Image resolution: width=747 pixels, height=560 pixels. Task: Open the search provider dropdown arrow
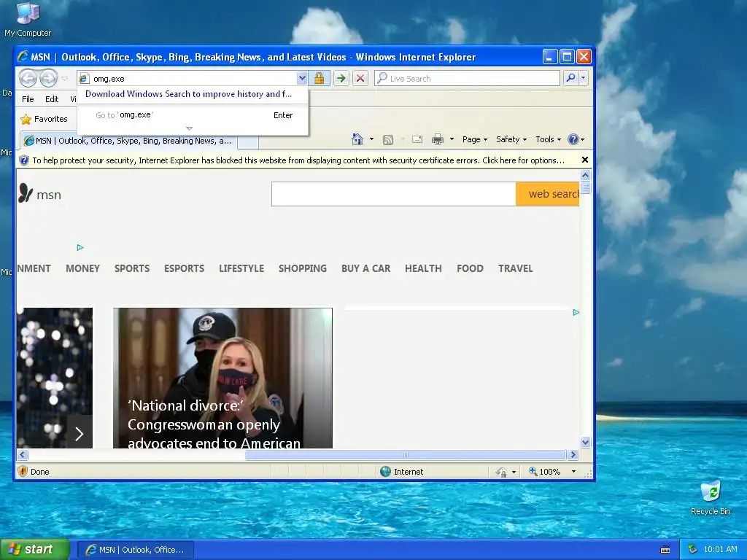coord(583,78)
